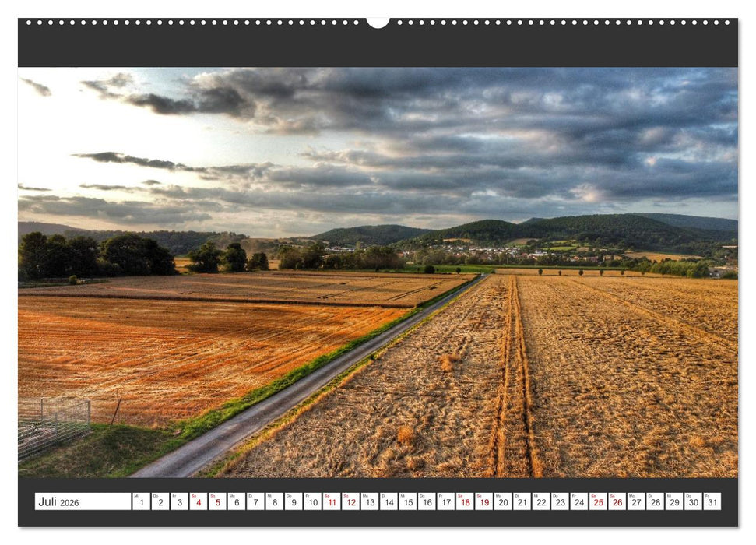Image resolution: width=756 pixels, height=545 pixels.
Task: Click the Juli 2026 month label
Action: (x=83, y=501)
